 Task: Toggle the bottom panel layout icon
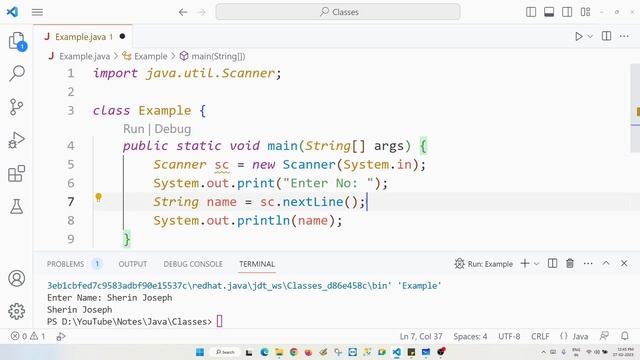tap(549, 12)
